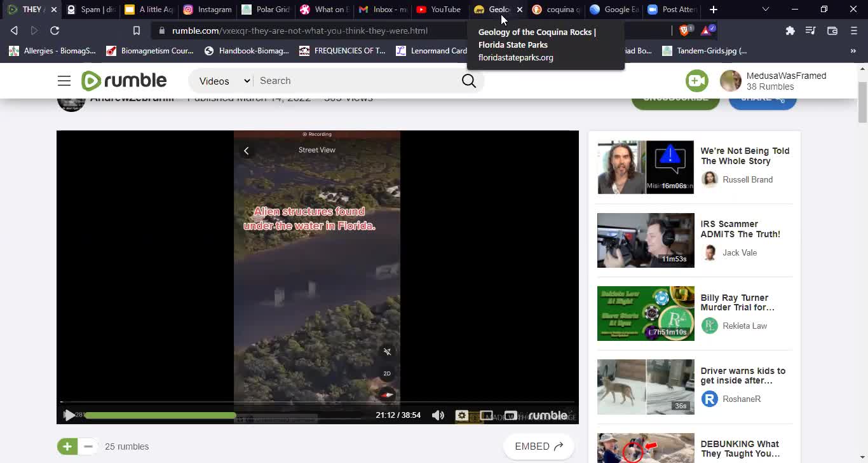Screen dimensions: 868x463
Task: Reload the page
Action: 55,31
